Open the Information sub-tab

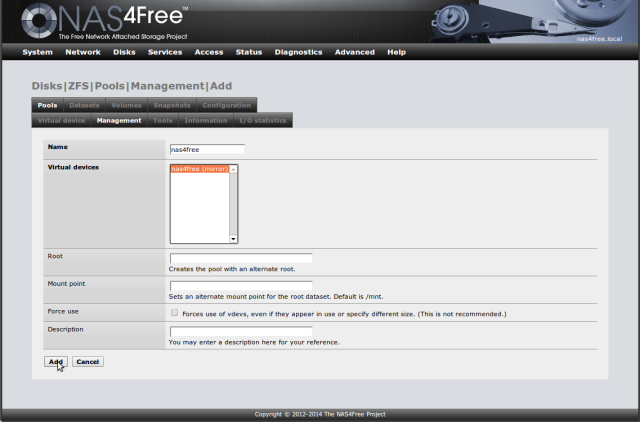pos(206,120)
